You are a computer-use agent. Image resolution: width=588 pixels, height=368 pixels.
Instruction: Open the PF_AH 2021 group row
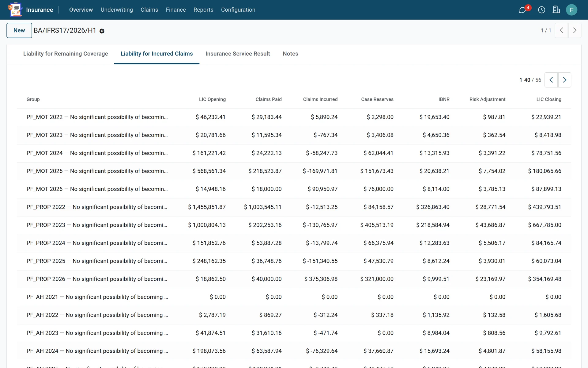coord(294,297)
